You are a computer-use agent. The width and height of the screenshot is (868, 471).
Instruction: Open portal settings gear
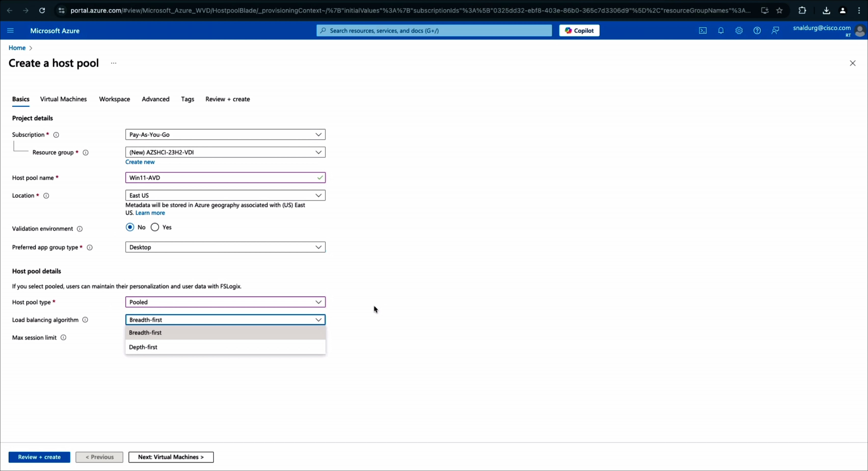pyautogui.click(x=739, y=31)
